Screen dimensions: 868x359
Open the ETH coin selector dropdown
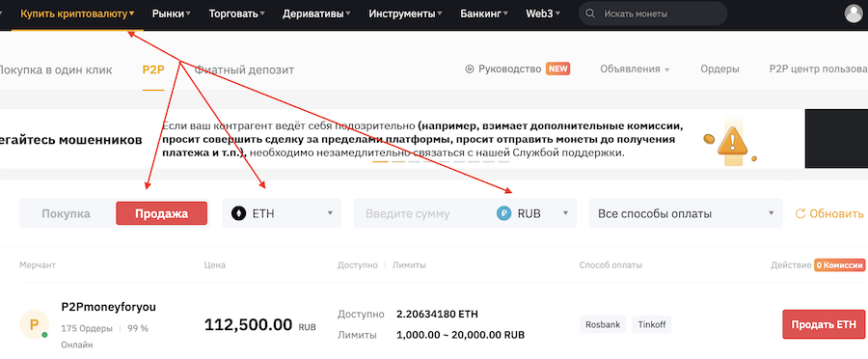click(x=282, y=213)
